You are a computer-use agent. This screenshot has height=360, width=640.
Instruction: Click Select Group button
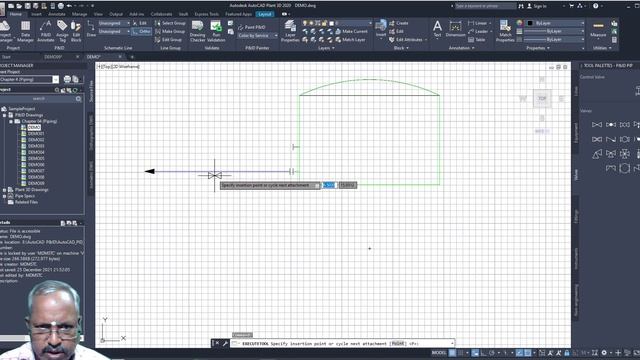[x=170, y=23]
